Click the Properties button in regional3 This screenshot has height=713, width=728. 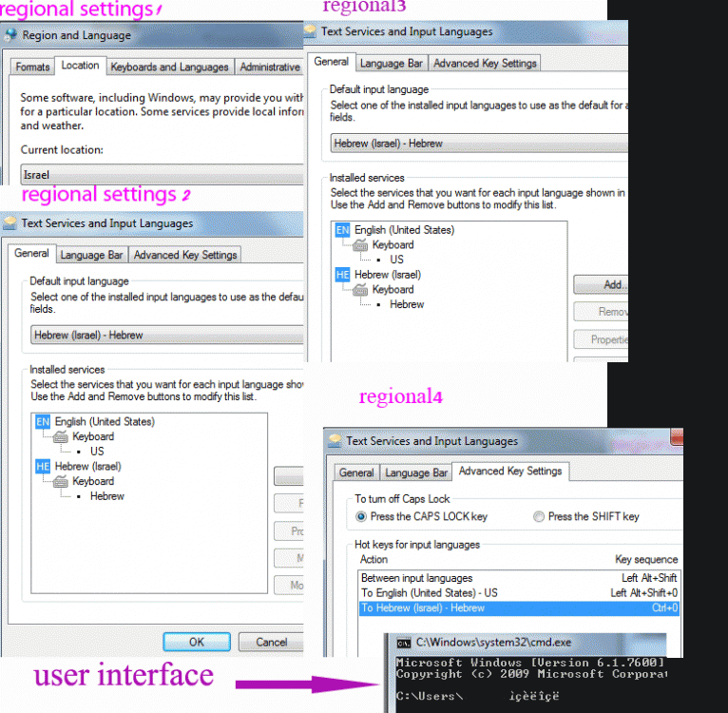pyautogui.click(x=601, y=339)
